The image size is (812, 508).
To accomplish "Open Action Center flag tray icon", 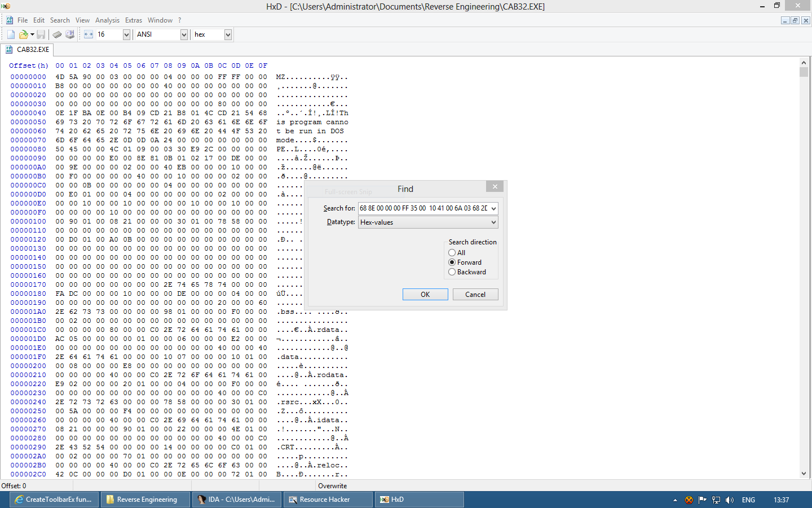I will [x=702, y=500].
